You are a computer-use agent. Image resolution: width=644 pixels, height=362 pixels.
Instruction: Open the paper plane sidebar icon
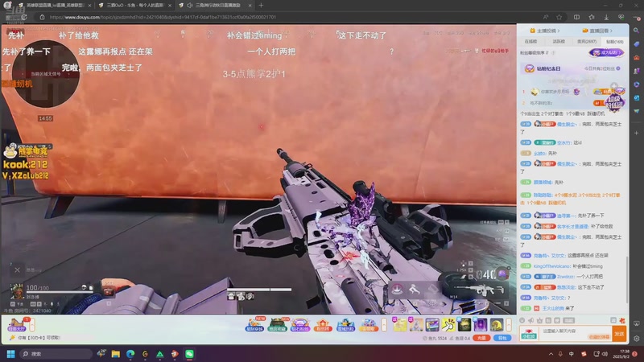[636, 112]
